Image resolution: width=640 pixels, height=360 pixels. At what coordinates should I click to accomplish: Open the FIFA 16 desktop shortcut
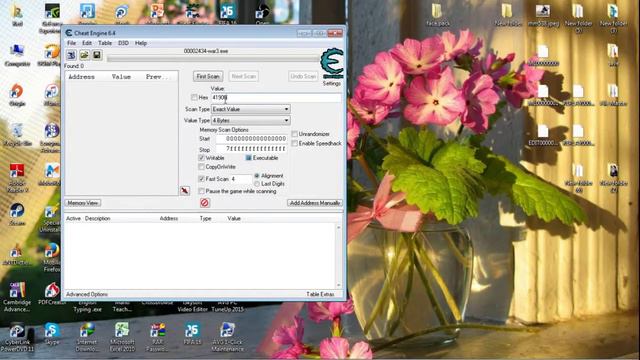click(228, 13)
